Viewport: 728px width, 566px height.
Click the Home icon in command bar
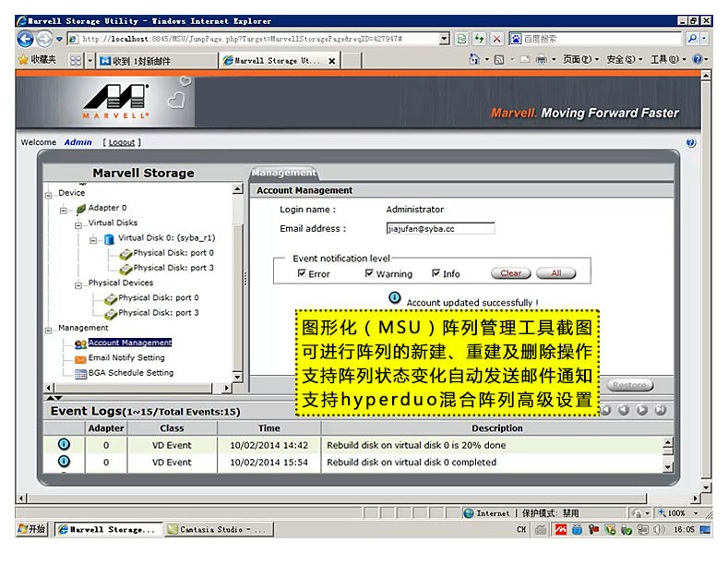pyautogui.click(x=474, y=59)
